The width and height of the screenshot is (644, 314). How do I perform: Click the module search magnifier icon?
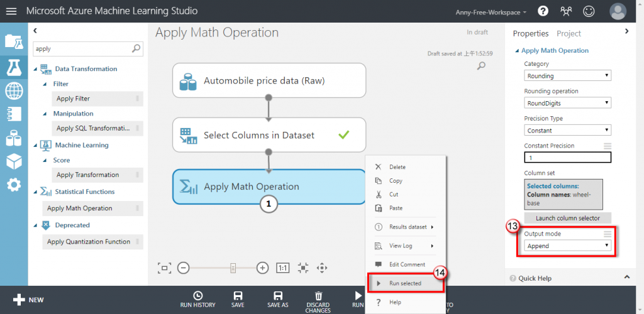(136, 48)
